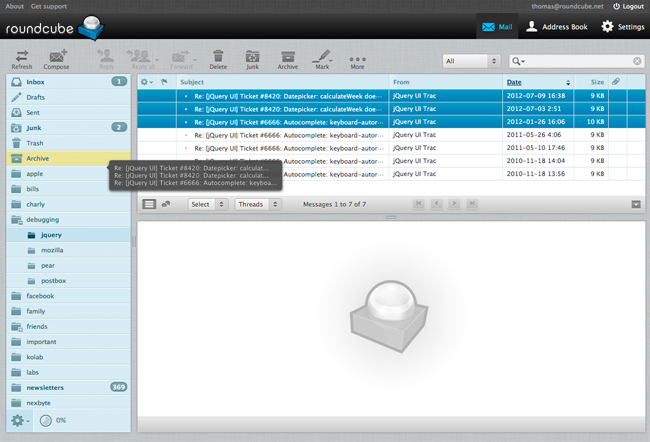Move selected messages to Archive via toolbar
The image size is (650, 442).
coord(287,59)
